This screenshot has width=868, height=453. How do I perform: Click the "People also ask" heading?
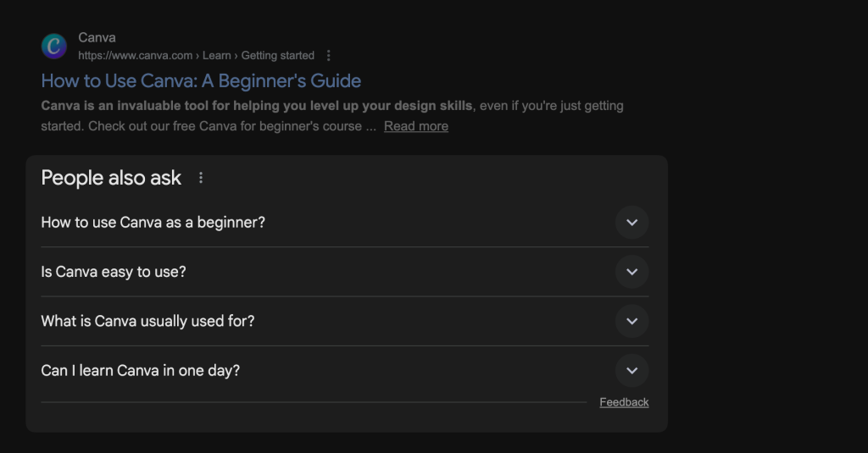click(111, 178)
